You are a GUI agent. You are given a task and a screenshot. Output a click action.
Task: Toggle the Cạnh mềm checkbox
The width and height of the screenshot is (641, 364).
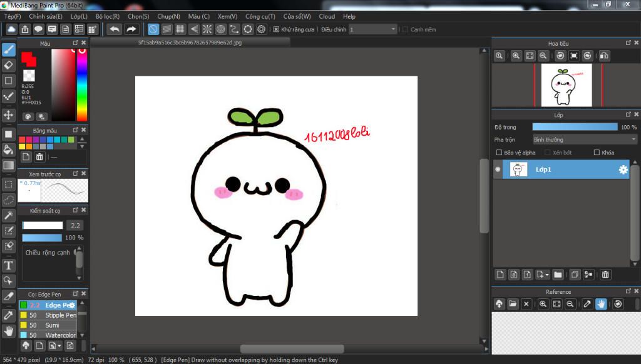(406, 29)
